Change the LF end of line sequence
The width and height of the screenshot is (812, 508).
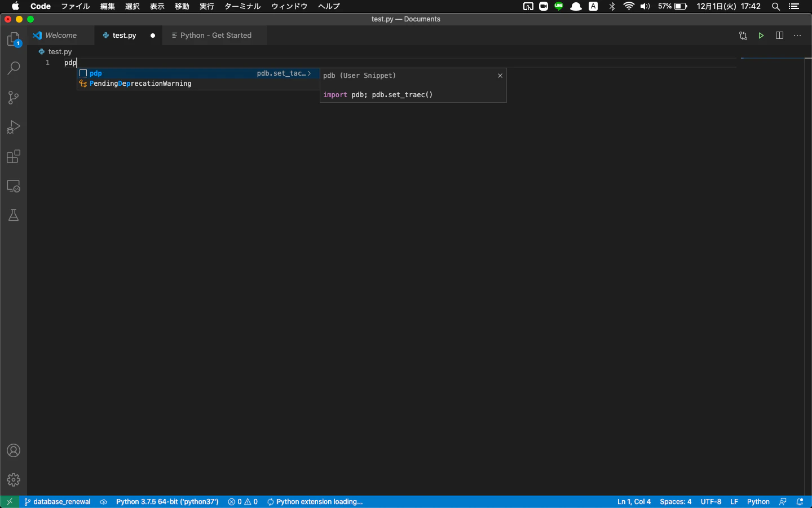(x=734, y=502)
